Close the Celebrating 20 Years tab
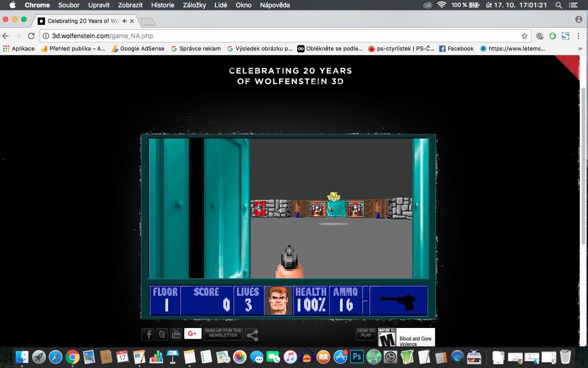The height and width of the screenshot is (368, 588). point(132,21)
